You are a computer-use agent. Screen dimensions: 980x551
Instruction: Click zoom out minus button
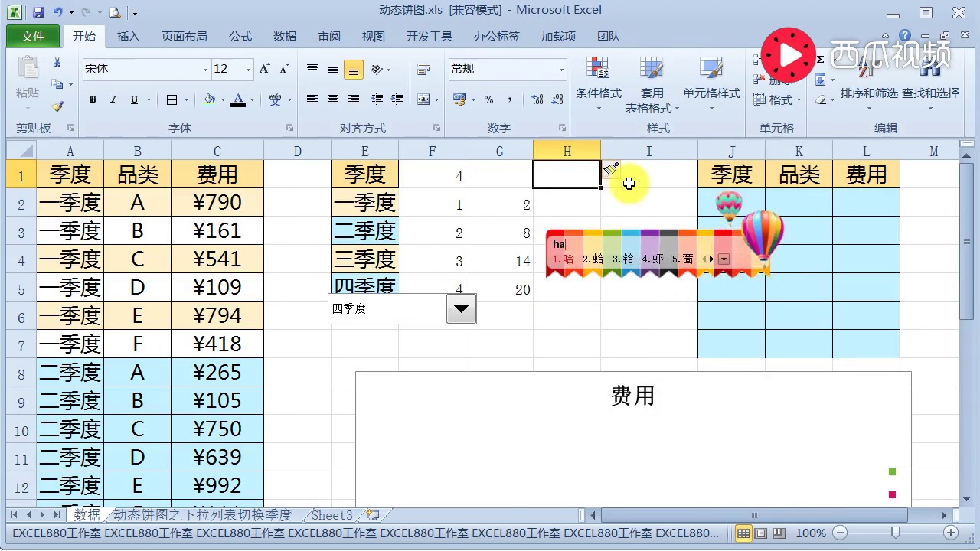click(840, 533)
